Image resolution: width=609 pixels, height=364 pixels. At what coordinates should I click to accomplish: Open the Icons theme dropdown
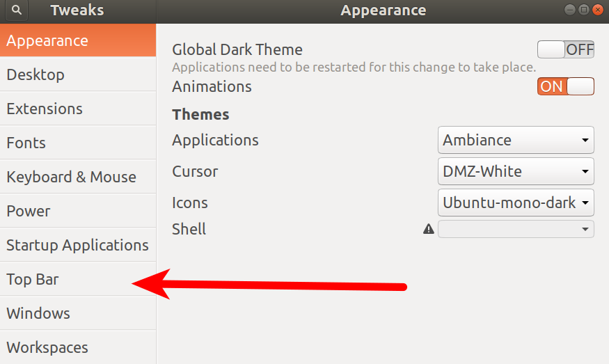[516, 203]
